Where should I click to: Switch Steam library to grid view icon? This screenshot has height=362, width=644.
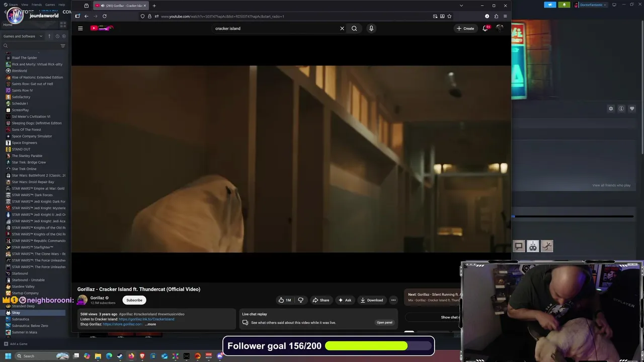pos(63,24)
